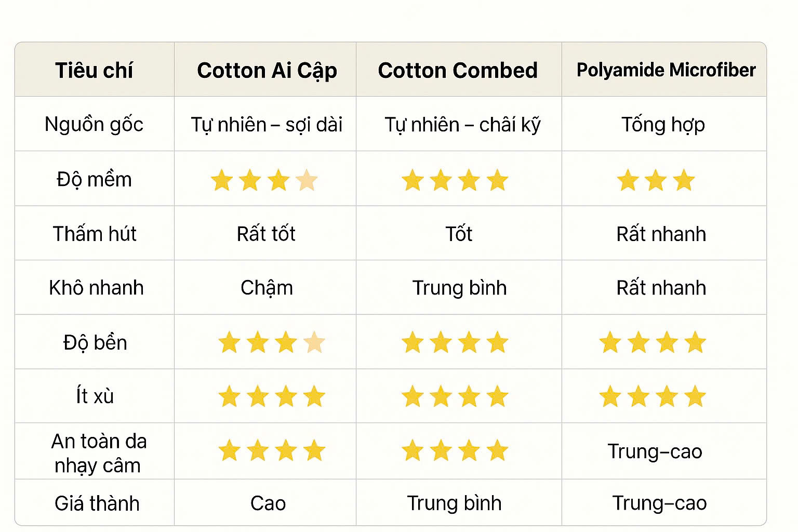Click the Polyamide Microfiber column header
Image resolution: width=798 pixels, height=532 pixels.
click(666, 70)
